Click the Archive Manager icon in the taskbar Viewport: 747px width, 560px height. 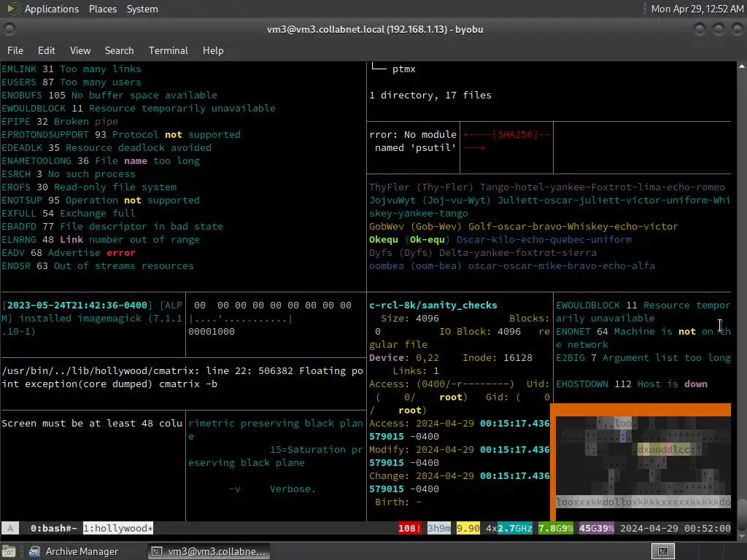pyautogui.click(x=34, y=551)
